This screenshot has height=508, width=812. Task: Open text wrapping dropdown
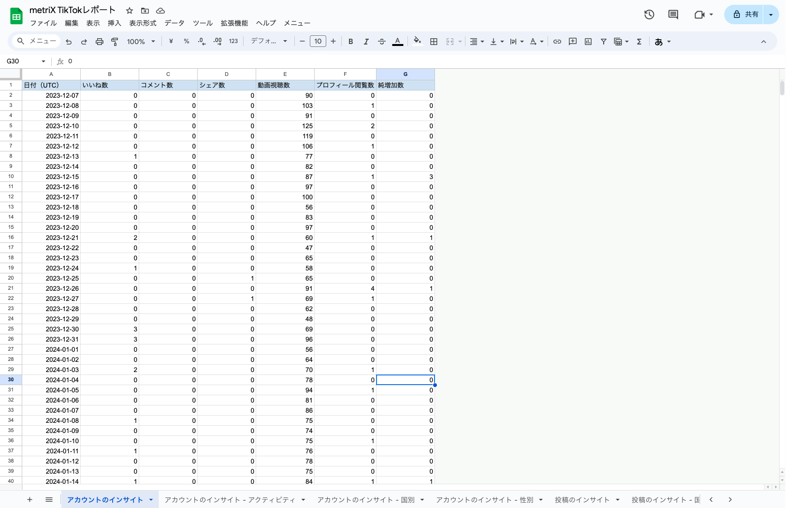click(517, 42)
